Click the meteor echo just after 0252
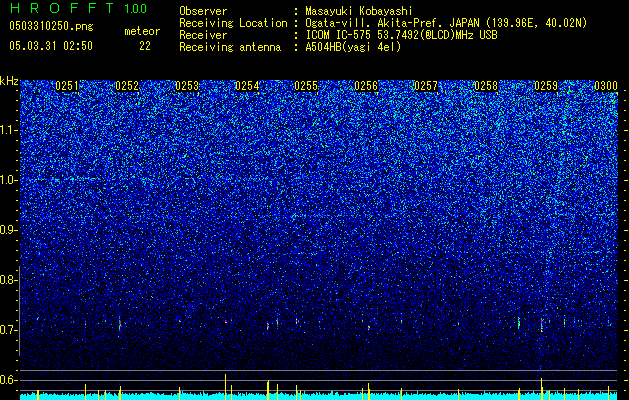The height and width of the screenshot is (400, 629). pyautogui.click(x=120, y=324)
